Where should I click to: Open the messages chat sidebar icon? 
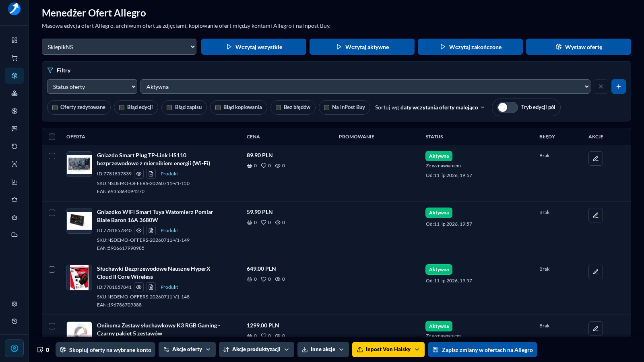pos(14,129)
